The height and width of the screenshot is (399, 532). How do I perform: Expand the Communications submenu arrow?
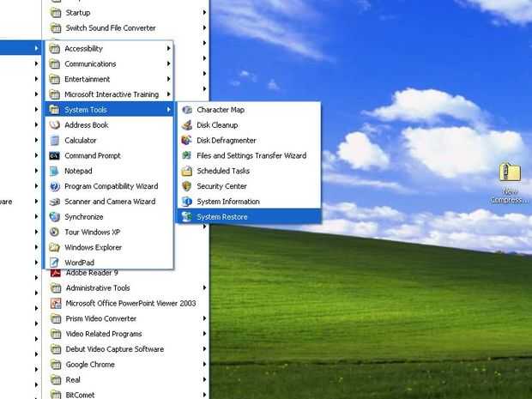[168, 64]
